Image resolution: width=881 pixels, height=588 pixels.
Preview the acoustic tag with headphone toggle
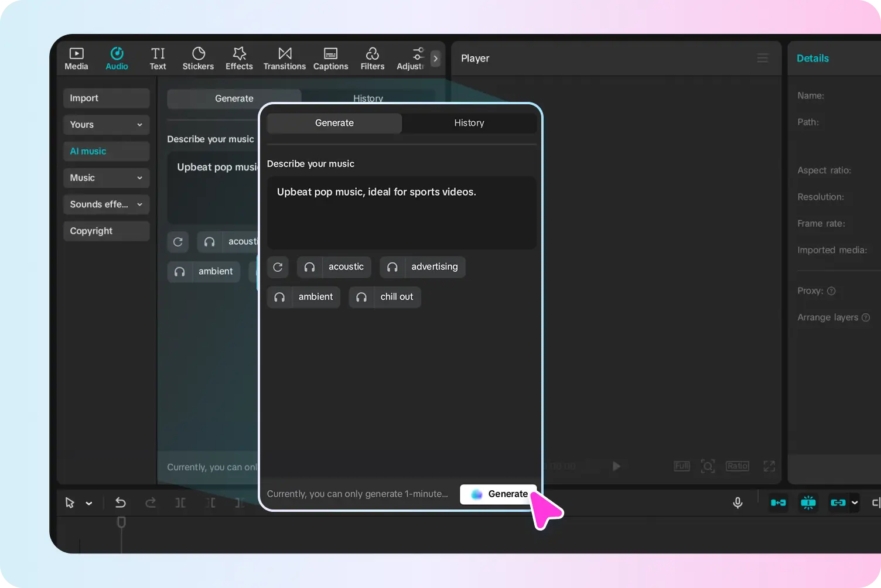(309, 267)
